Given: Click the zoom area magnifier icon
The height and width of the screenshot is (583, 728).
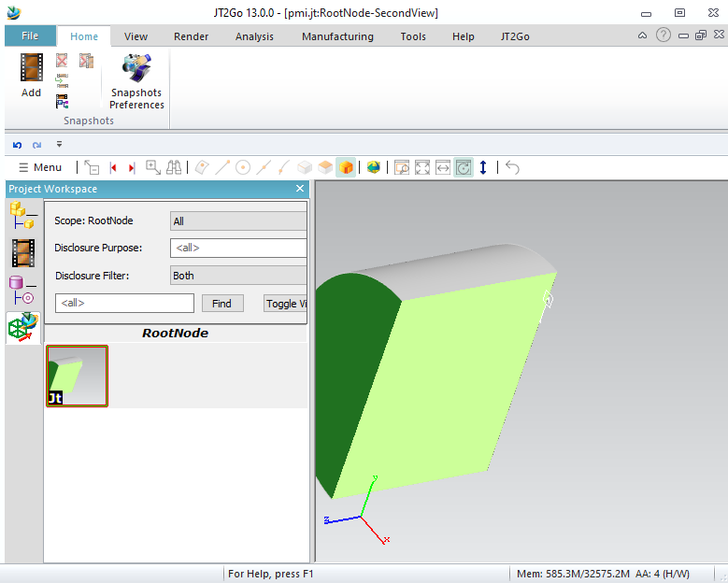Looking at the screenshot, I should point(153,167).
